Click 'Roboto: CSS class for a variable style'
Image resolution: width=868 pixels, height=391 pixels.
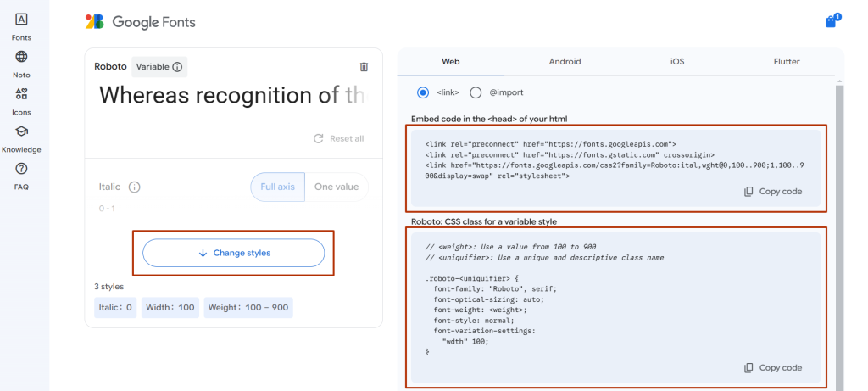pyautogui.click(x=484, y=221)
